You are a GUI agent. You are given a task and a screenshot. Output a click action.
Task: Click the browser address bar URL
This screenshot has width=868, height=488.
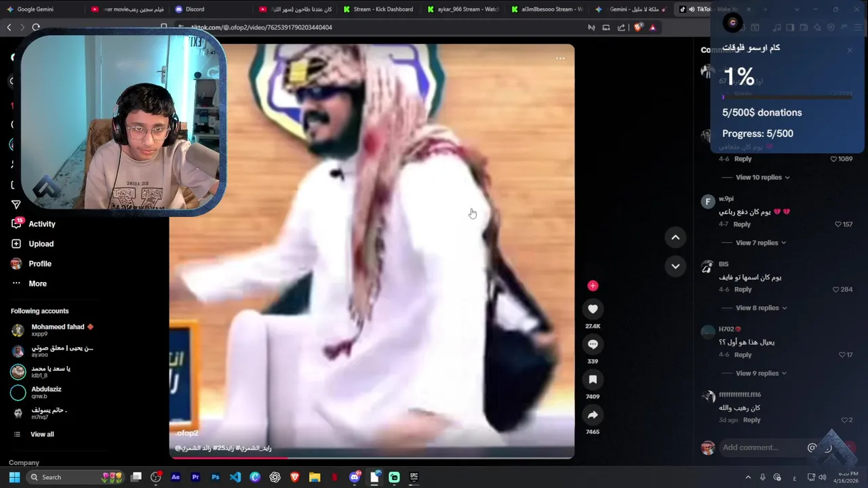(262, 27)
